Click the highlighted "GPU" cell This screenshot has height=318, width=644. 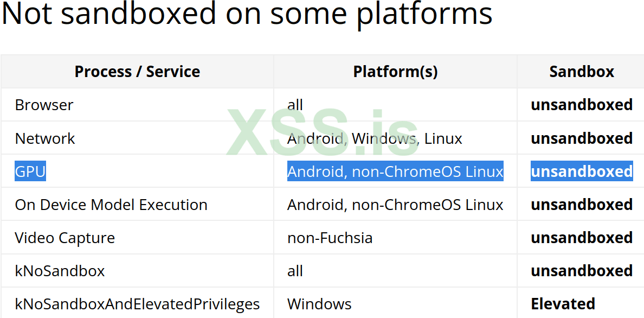[30, 171]
